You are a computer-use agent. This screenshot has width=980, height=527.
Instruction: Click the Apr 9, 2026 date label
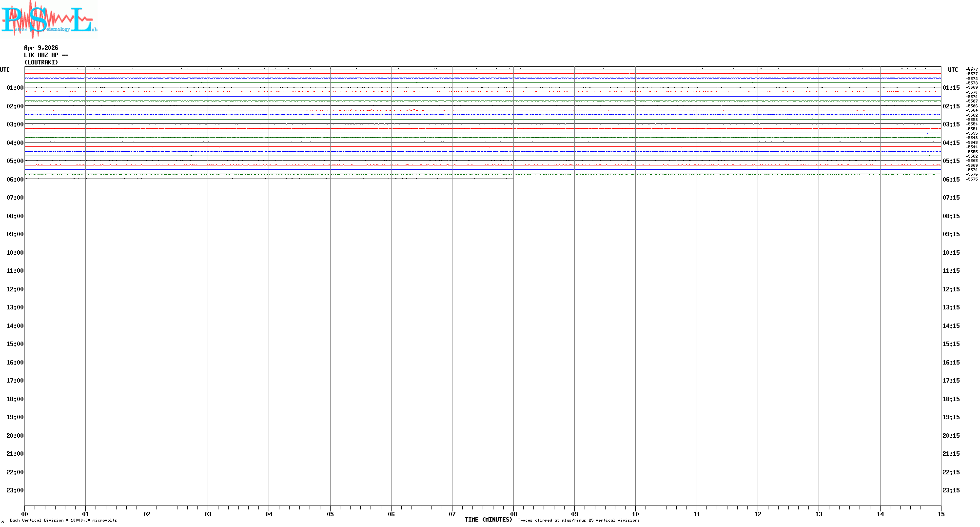[x=41, y=48]
